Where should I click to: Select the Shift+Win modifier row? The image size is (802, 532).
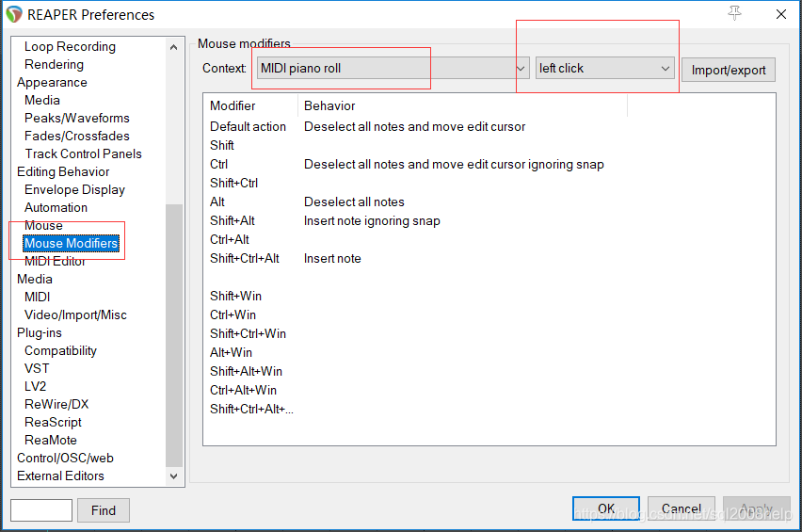coord(489,297)
